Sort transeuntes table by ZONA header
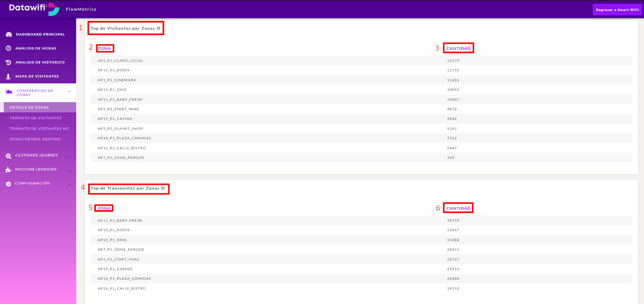This screenshot has width=644, height=304. [104, 208]
